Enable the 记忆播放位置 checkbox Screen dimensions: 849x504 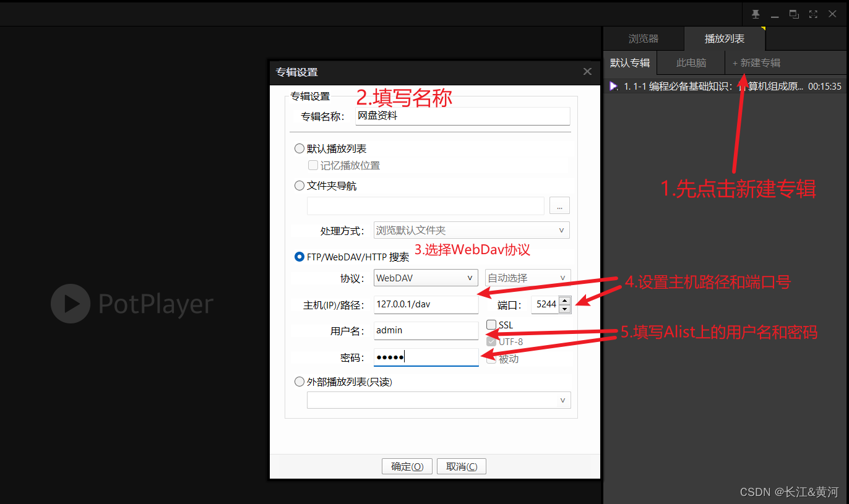[313, 165]
